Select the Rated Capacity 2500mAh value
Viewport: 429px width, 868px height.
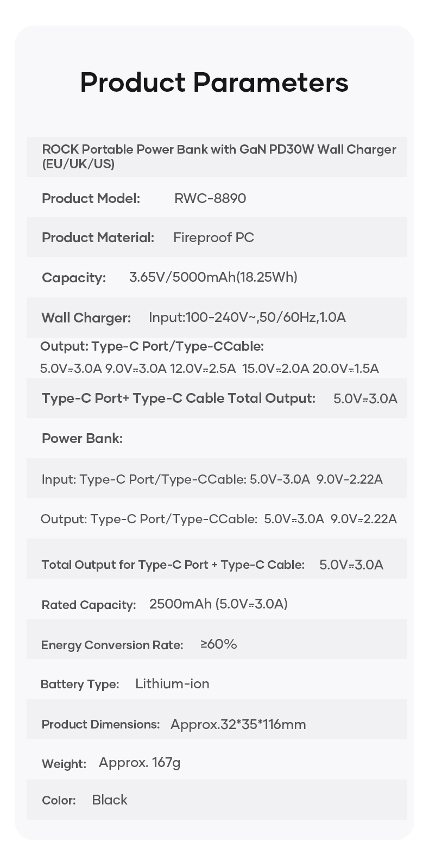tap(218, 604)
